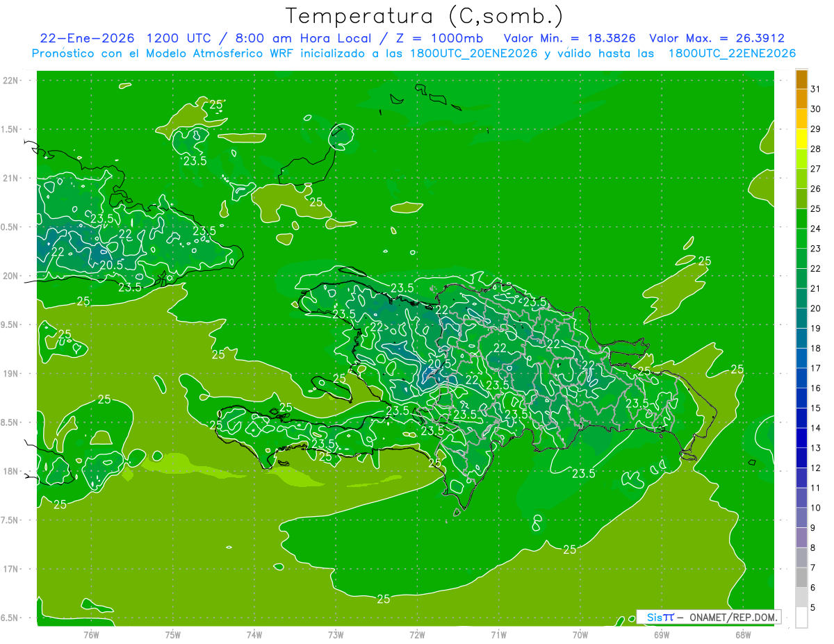Click the "17N" latitude axis label
The width and height of the screenshot is (834, 644).
click(x=12, y=569)
